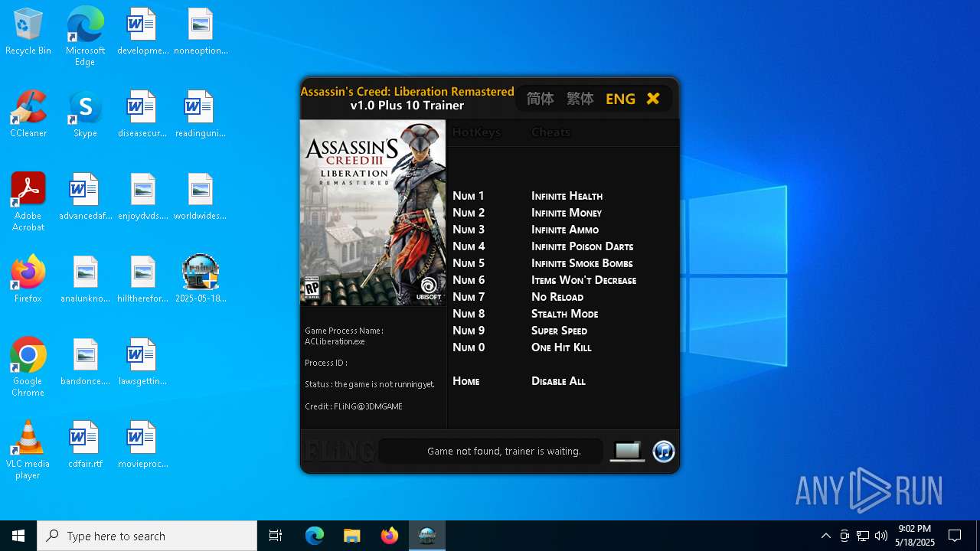Select the Recycle Bin desktop icon

[x=28, y=32]
